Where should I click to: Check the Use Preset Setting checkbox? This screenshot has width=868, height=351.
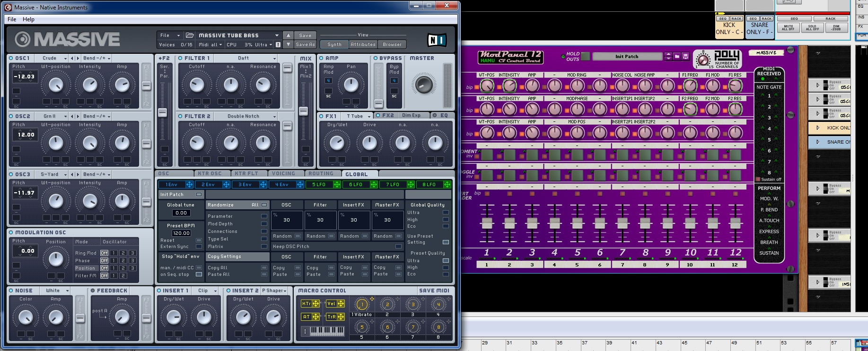point(446,242)
